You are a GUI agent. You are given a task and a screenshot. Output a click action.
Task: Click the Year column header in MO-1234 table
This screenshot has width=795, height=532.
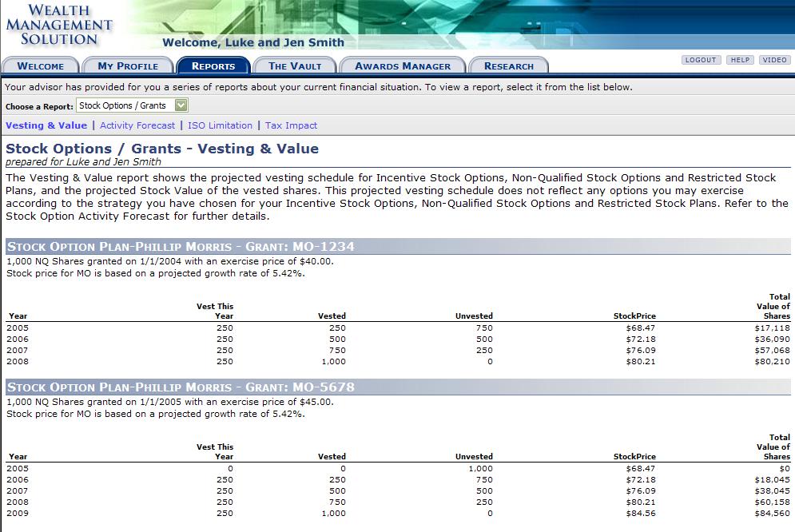(x=18, y=316)
